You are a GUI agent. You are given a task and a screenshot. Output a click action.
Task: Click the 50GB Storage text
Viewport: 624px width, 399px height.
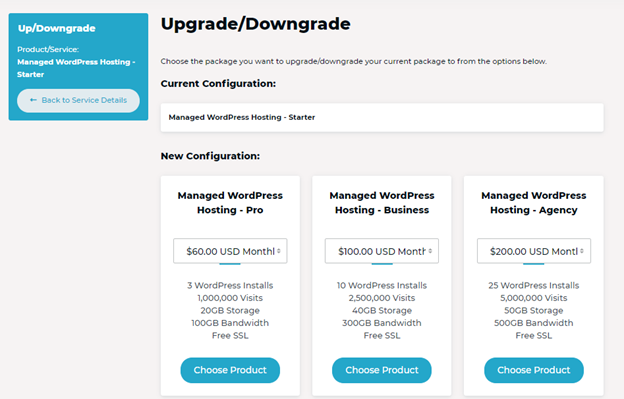(x=534, y=310)
